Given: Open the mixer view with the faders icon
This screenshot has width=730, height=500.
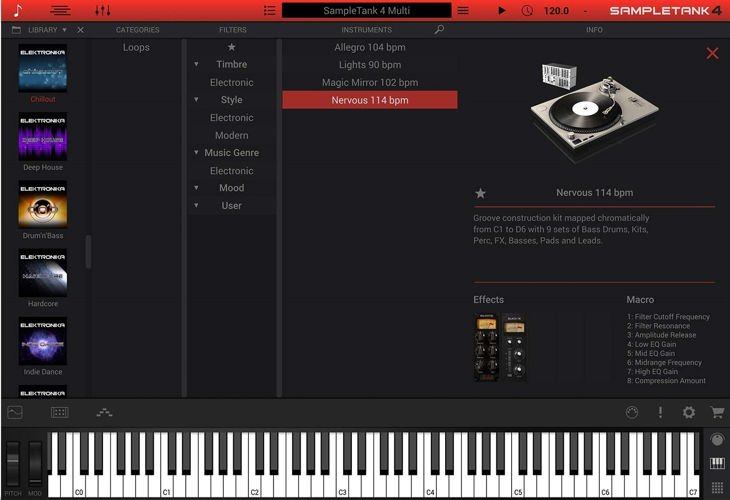Looking at the screenshot, I should click(x=103, y=10).
